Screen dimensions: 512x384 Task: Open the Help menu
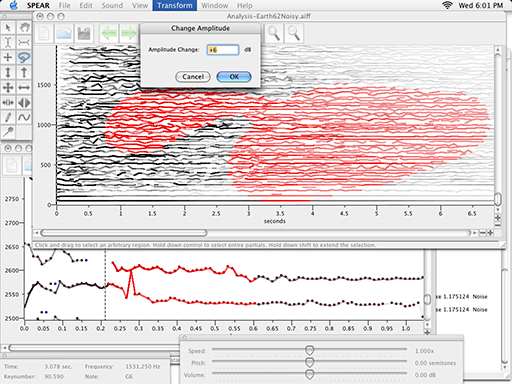[x=245, y=5]
